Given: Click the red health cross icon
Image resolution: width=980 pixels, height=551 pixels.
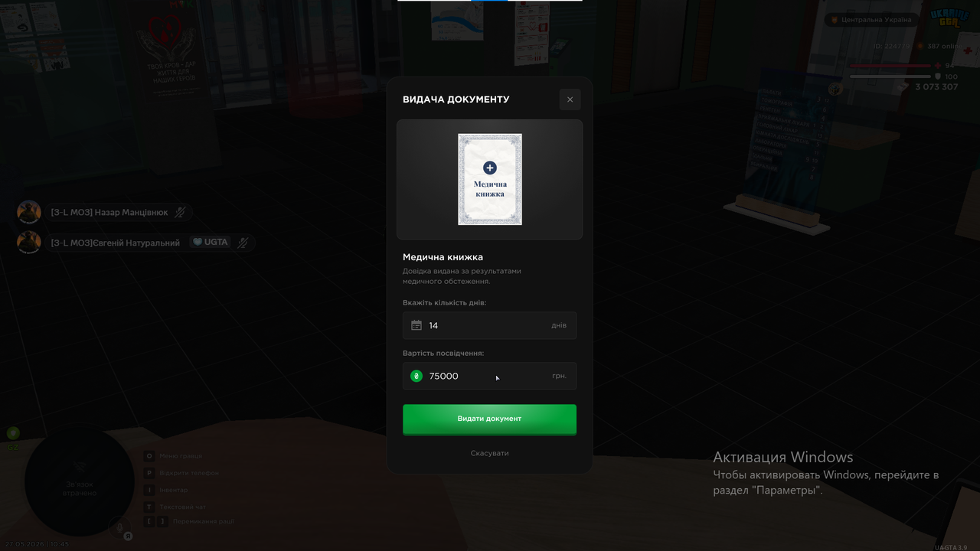Looking at the screenshot, I should (x=938, y=66).
